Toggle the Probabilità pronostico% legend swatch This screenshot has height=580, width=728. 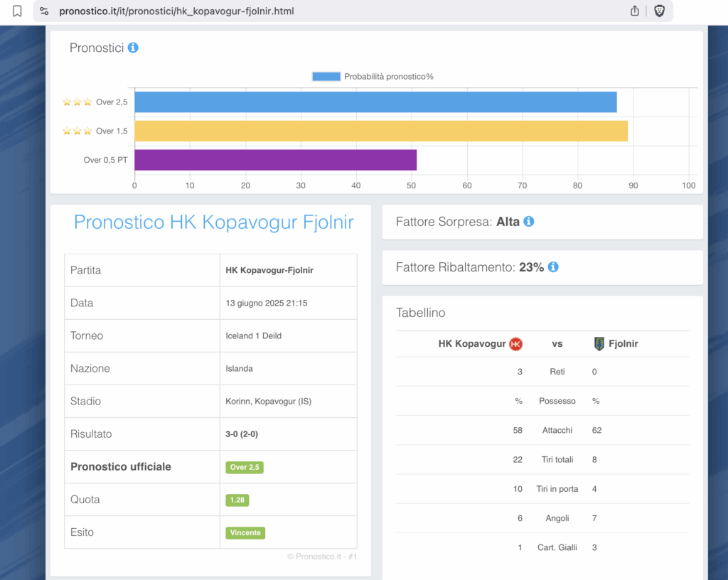pos(326,77)
